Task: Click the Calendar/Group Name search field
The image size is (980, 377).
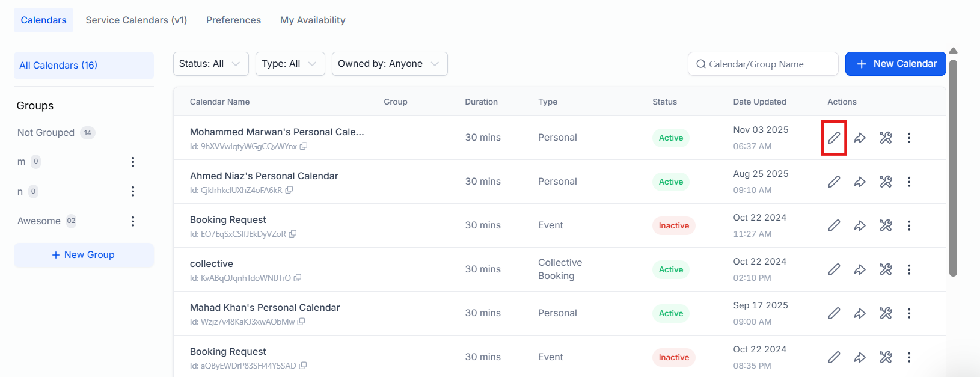Action: pos(764,64)
